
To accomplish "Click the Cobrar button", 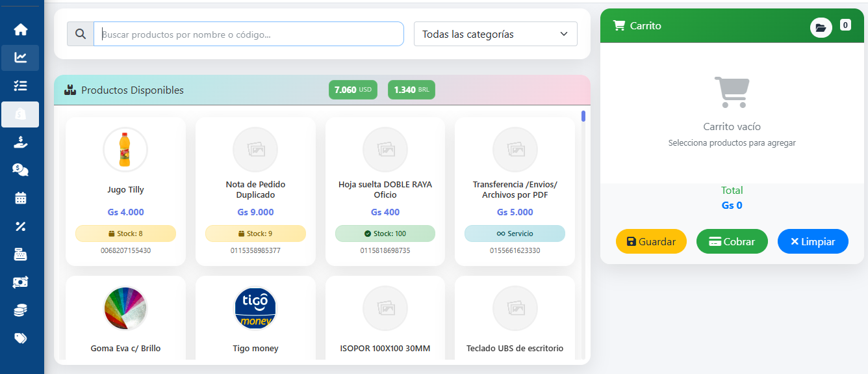I will 732,241.
